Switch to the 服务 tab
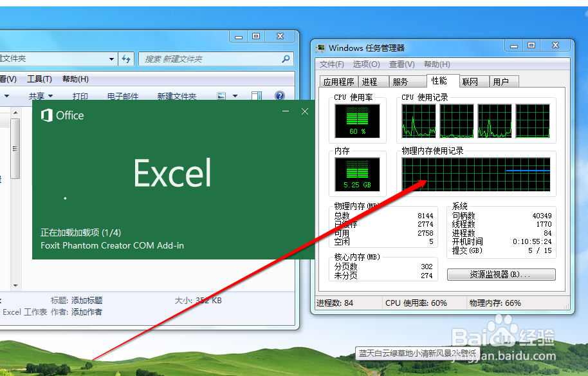The width and height of the screenshot is (588, 376). 407,82
